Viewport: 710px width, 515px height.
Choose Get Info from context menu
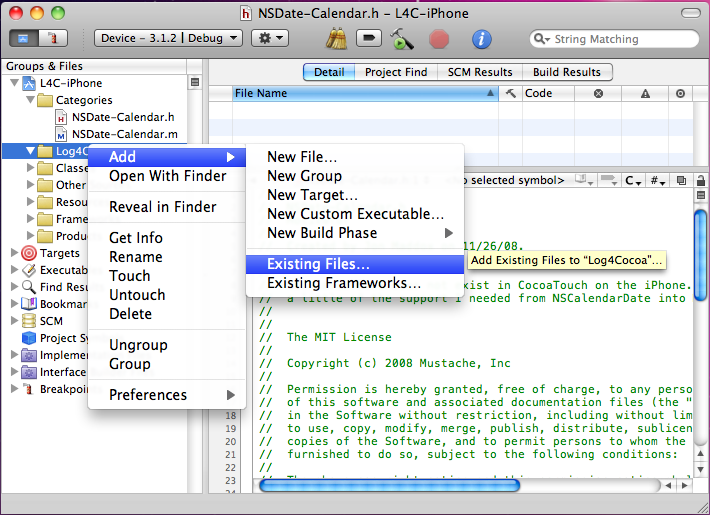tap(167, 238)
